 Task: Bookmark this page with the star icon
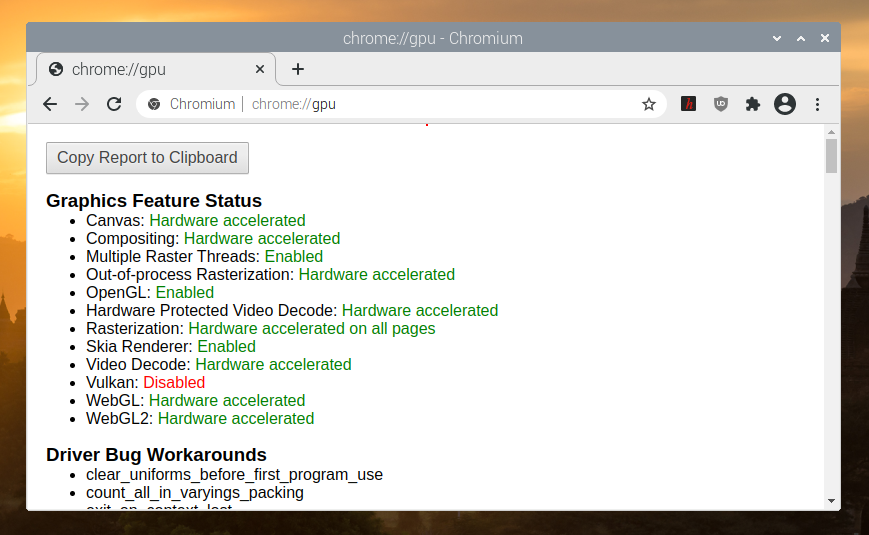pos(648,104)
